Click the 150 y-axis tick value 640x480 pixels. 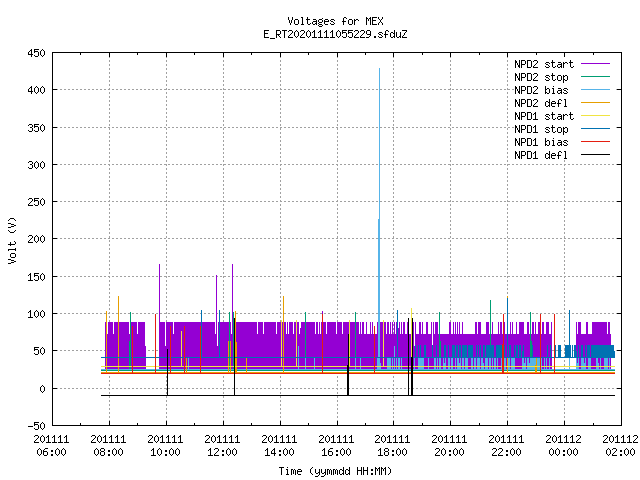(36, 277)
